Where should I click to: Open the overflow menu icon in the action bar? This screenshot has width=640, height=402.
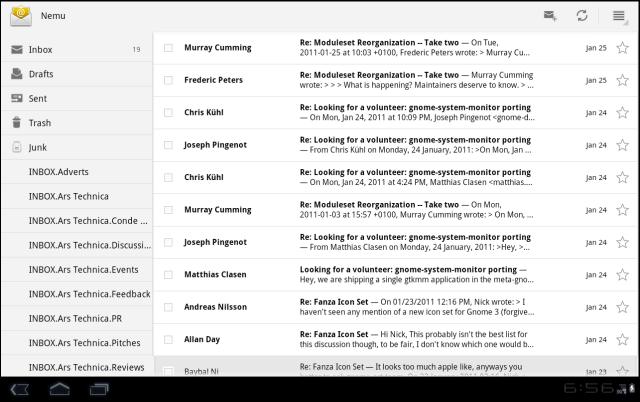(x=619, y=16)
